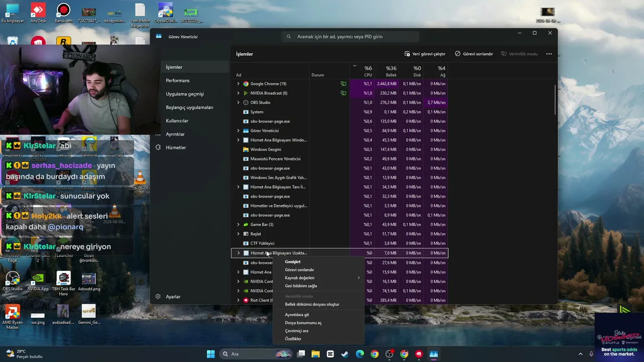Expand the Google Chrome (19) process group
Screen dimensions: 644x362
238,84
